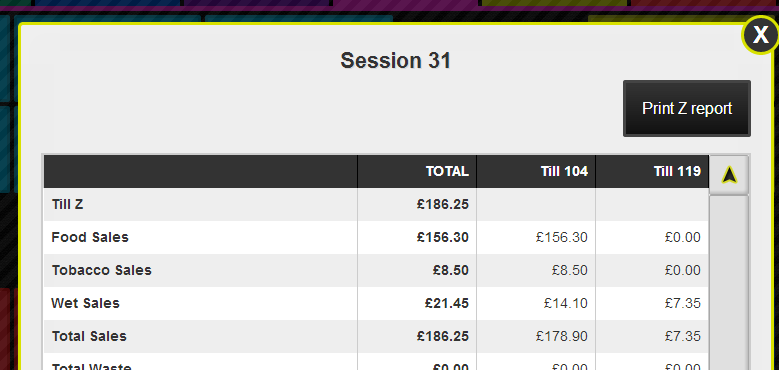Close the Session 31 dialog
This screenshot has height=370, width=779.
coord(761,35)
